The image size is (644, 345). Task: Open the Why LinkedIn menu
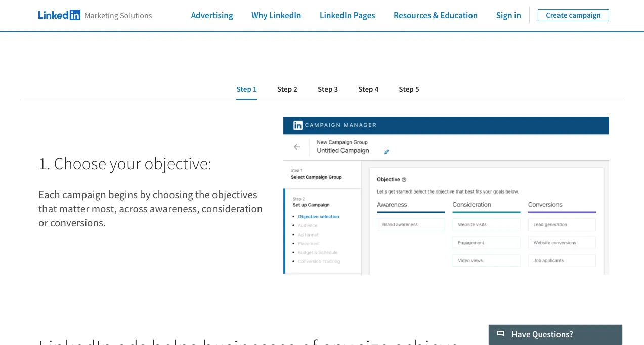pos(276,15)
